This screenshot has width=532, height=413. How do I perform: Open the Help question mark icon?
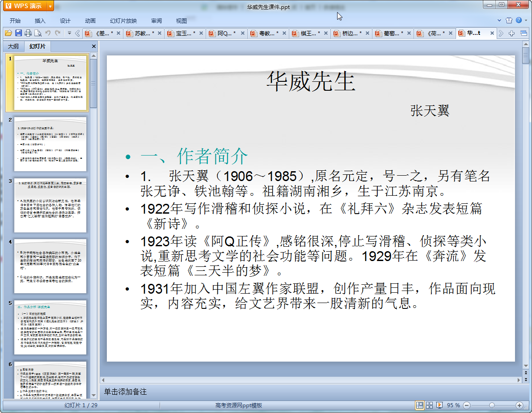point(519,21)
